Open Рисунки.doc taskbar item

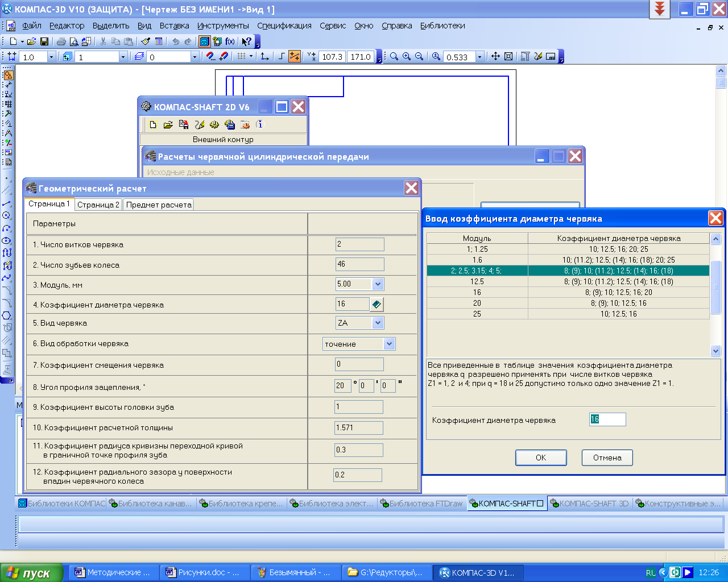(205, 573)
